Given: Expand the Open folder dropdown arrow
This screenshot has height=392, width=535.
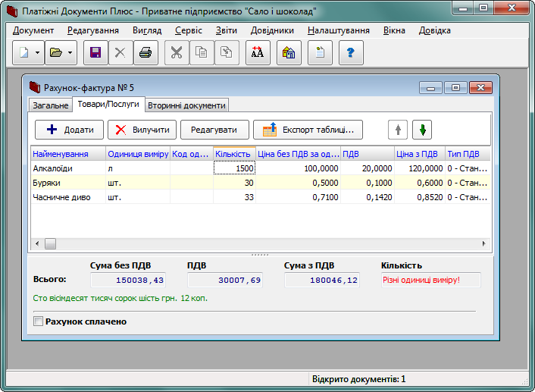Looking at the screenshot, I should pyautogui.click(x=70, y=52).
